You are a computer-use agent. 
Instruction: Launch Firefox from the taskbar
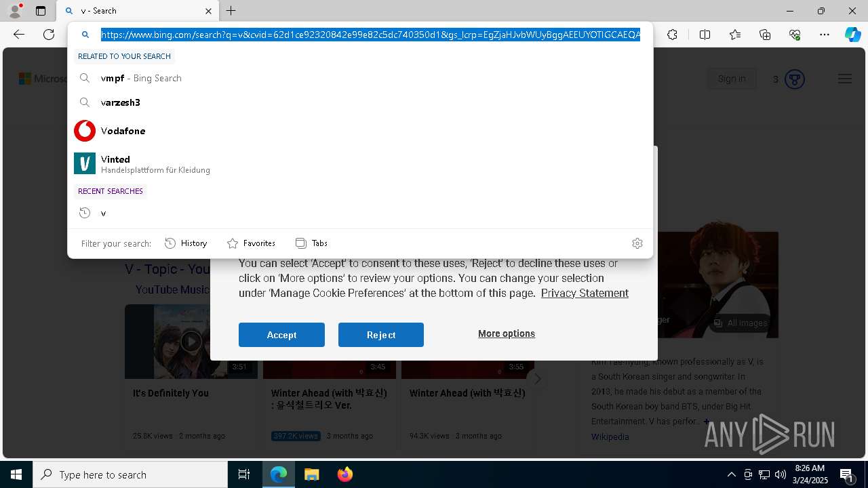pos(344,474)
